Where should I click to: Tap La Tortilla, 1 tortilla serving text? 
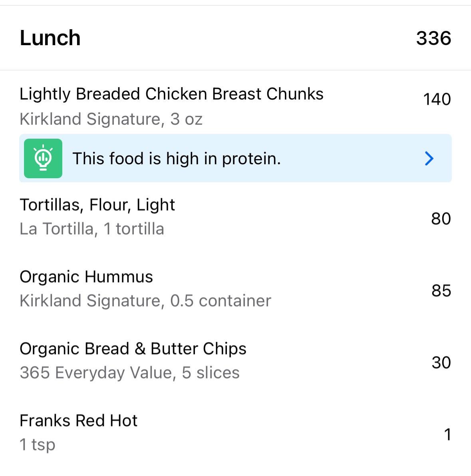point(91,229)
